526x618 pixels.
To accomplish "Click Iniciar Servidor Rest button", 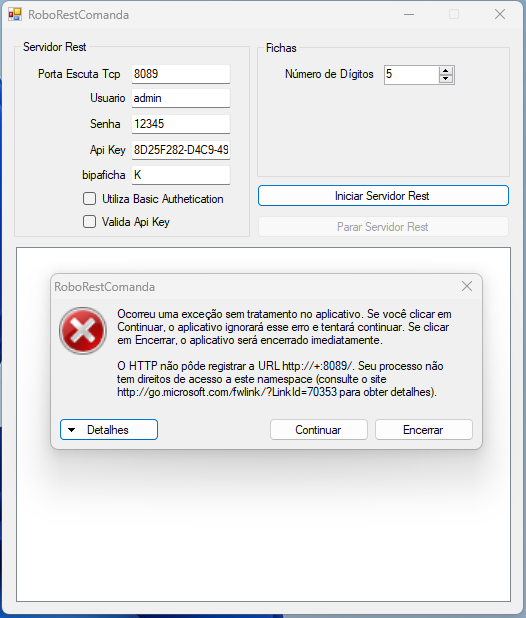I will click(x=383, y=195).
